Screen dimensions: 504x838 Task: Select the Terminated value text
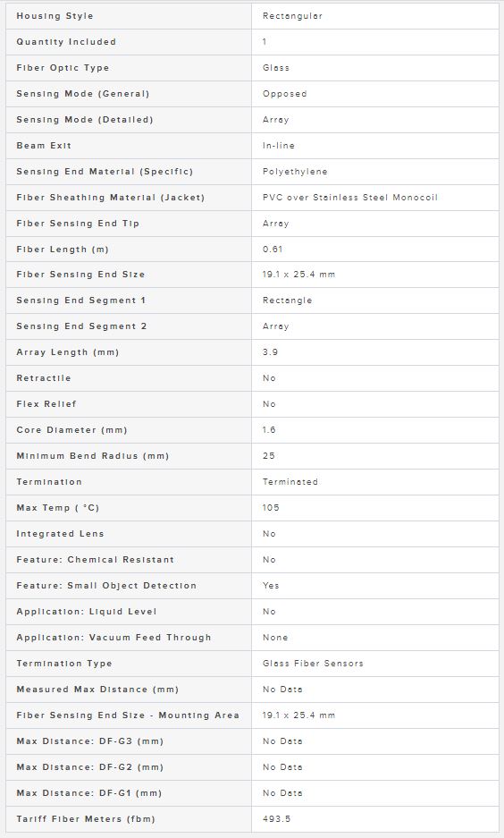pyautogui.click(x=290, y=481)
